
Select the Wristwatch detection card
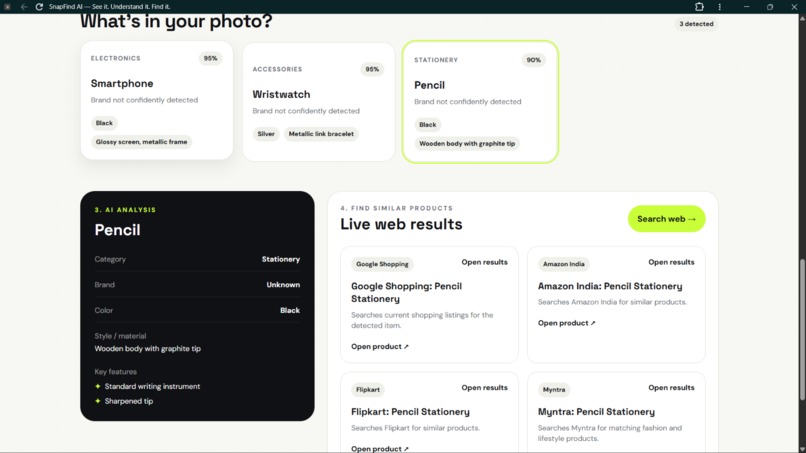point(319,101)
